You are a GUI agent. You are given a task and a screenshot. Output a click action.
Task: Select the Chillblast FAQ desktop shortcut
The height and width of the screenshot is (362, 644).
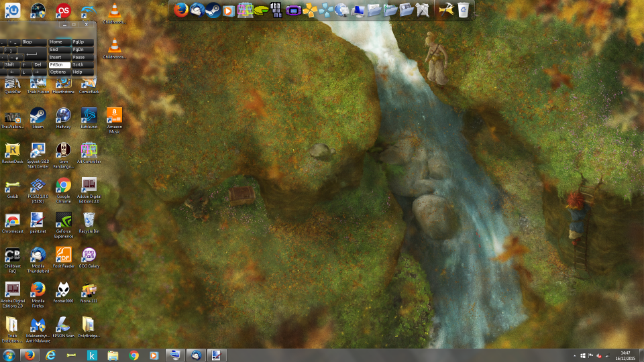[x=12, y=260]
